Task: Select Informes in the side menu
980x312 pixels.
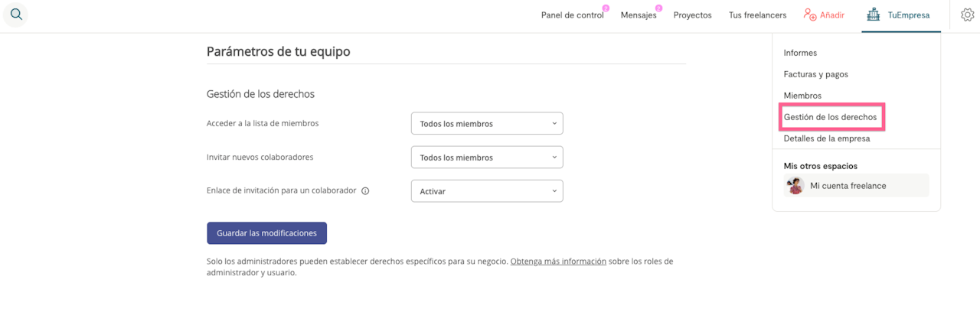Action: (800, 53)
